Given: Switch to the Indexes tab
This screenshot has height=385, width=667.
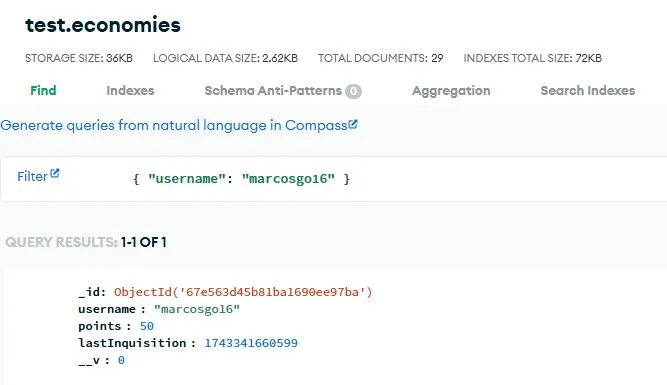Looking at the screenshot, I should 130,91.
